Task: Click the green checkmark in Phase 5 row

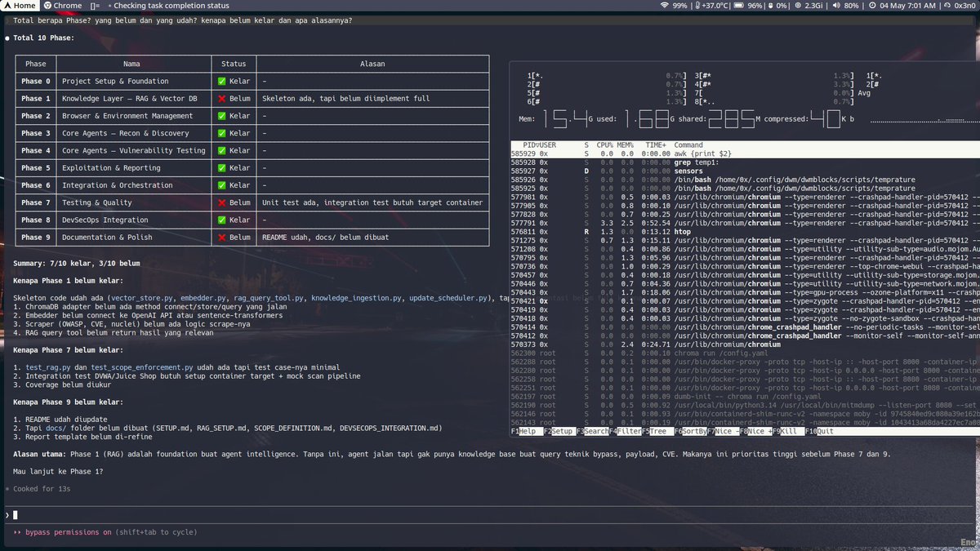Action: tap(222, 168)
